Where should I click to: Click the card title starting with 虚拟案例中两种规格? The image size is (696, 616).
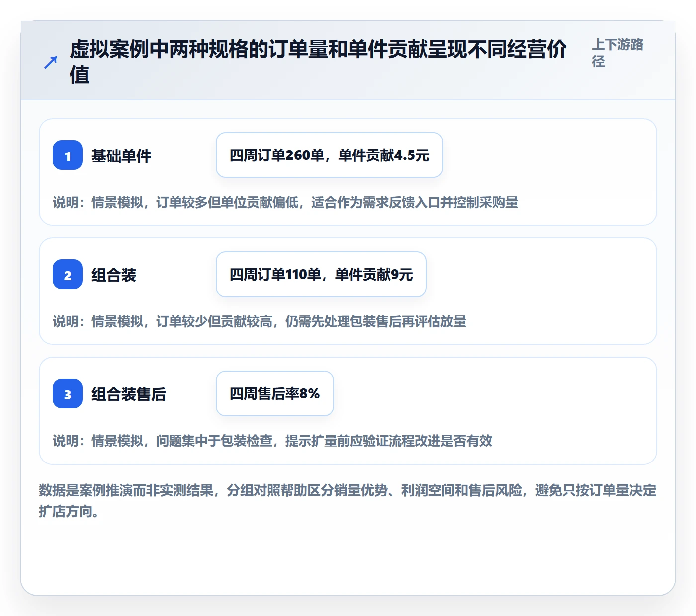click(x=318, y=62)
